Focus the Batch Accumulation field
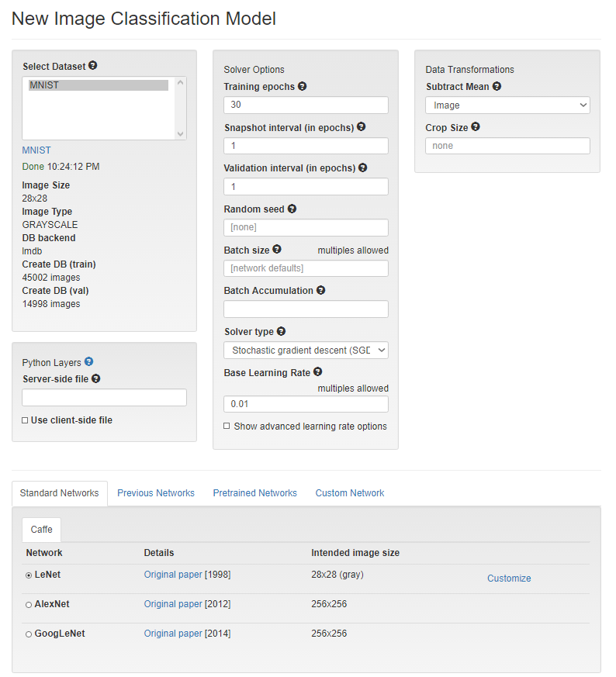616x677 pixels. point(306,309)
